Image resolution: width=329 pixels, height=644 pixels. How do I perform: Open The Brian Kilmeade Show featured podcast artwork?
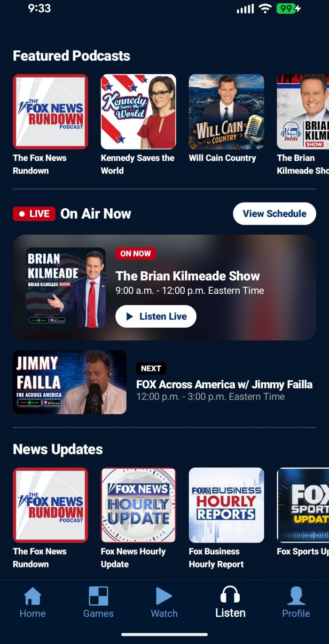coord(303,111)
